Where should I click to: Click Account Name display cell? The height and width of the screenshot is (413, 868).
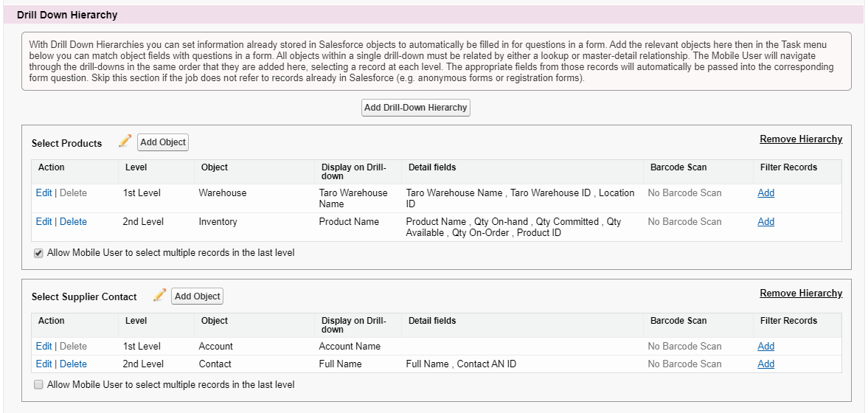pyautogui.click(x=350, y=346)
